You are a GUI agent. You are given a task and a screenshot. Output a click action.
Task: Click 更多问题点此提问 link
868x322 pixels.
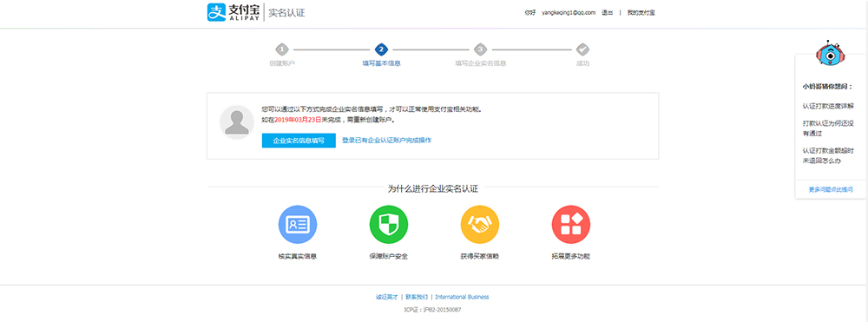(x=831, y=189)
